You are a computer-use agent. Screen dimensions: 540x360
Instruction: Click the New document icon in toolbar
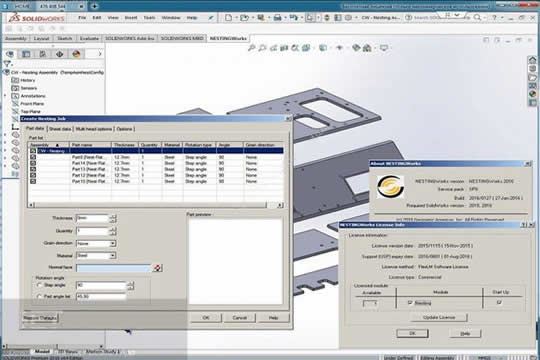228,18
